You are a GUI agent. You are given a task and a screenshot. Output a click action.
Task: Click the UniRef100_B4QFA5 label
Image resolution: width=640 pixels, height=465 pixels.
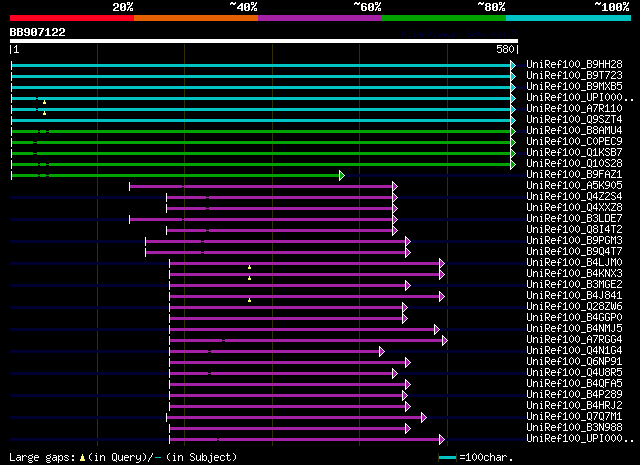574,384
